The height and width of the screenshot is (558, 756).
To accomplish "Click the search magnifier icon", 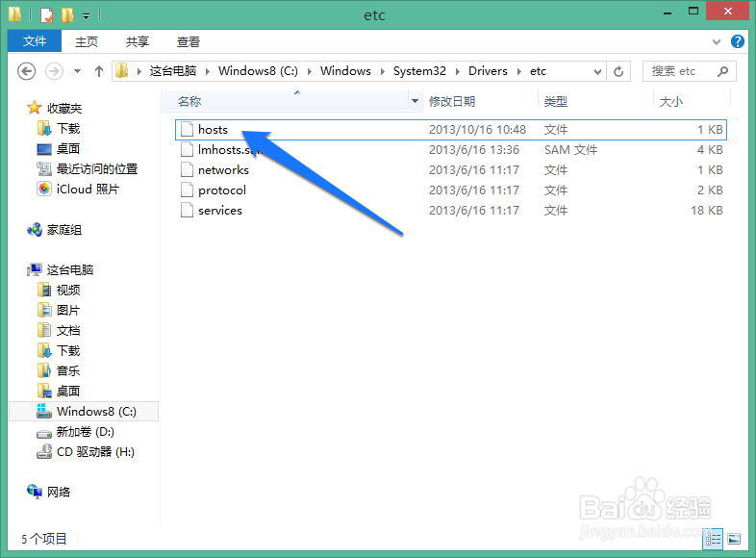I will pos(722,71).
